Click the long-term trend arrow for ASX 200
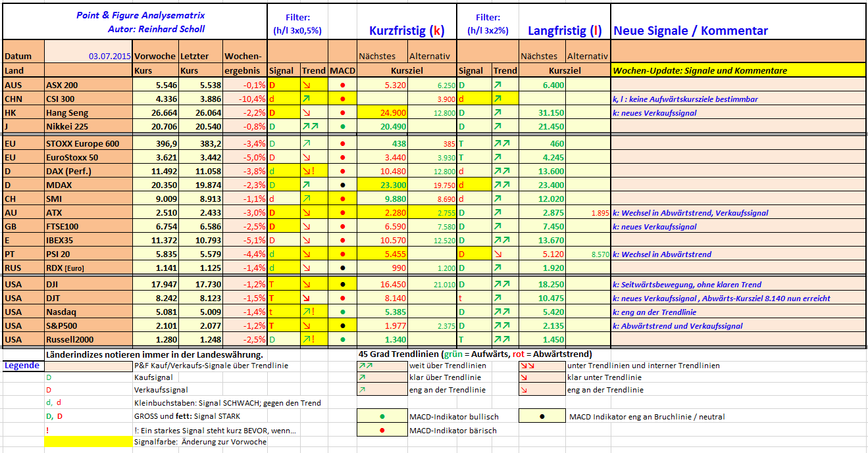The image size is (868, 453). click(x=498, y=85)
